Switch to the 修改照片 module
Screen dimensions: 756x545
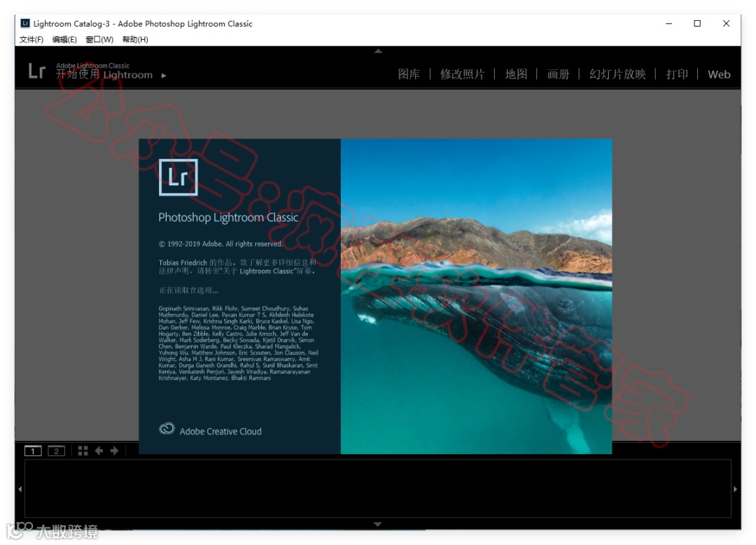[463, 74]
